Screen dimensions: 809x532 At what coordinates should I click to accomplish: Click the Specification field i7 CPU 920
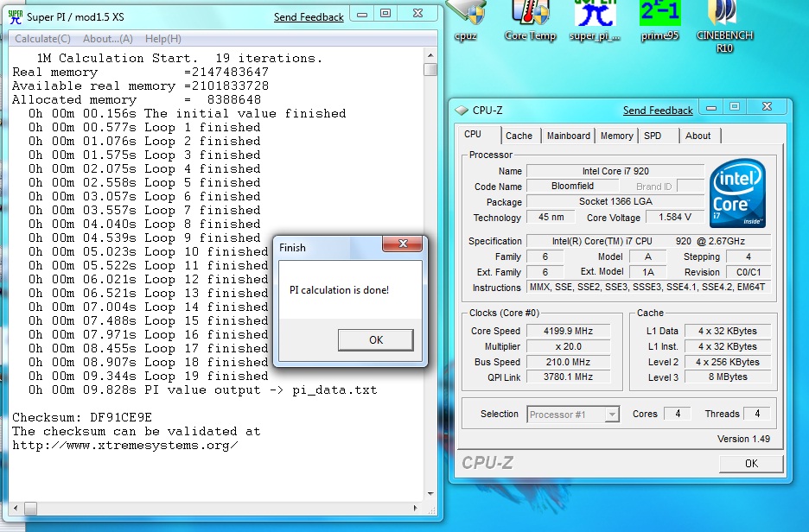pos(648,241)
